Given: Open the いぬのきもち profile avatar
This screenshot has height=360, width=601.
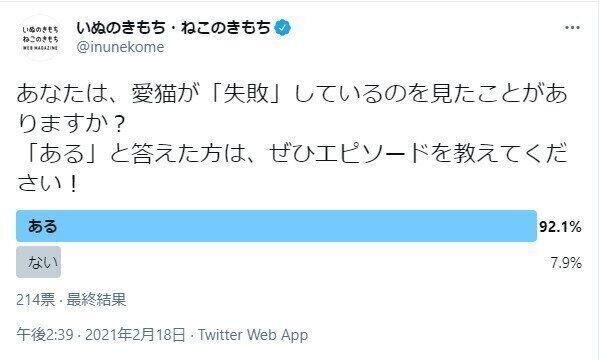Looking at the screenshot, I should point(40,38).
